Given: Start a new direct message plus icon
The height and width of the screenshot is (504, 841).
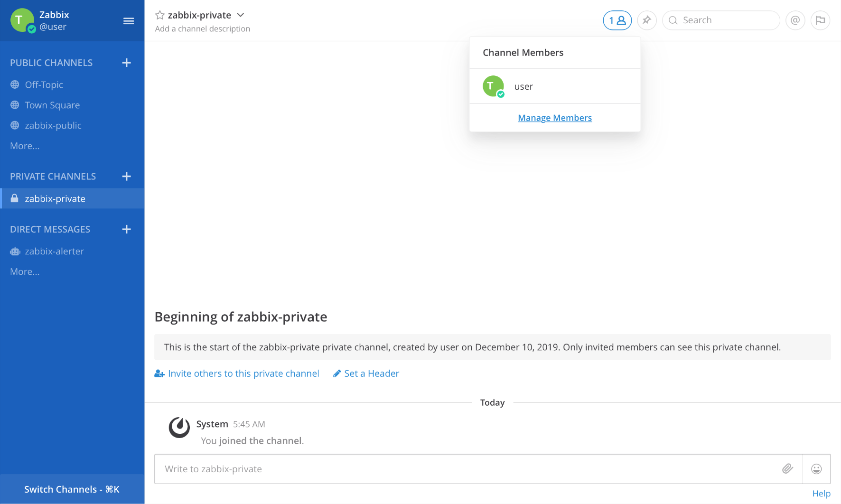Looking at the screenshot, I should click(x=126, y=229).
